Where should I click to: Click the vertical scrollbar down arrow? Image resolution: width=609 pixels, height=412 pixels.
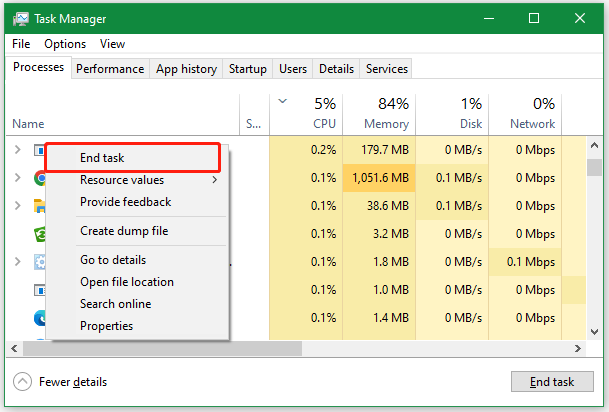point(594,332)
